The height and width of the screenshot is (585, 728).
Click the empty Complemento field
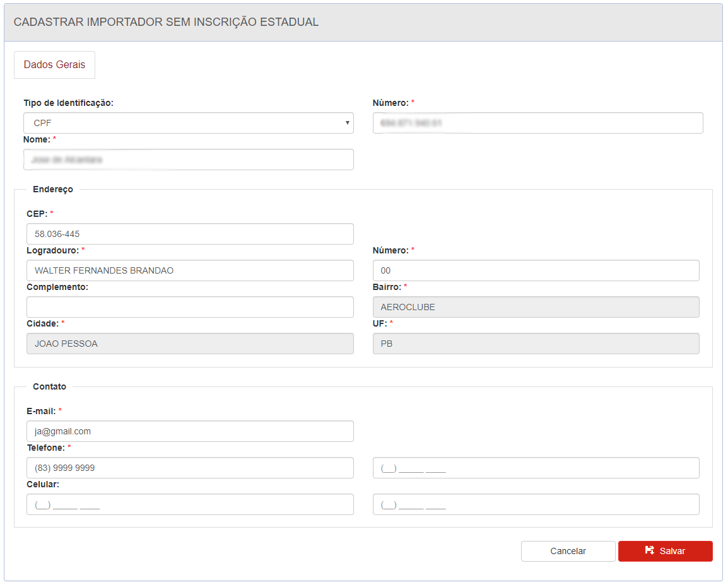[190, 307]
